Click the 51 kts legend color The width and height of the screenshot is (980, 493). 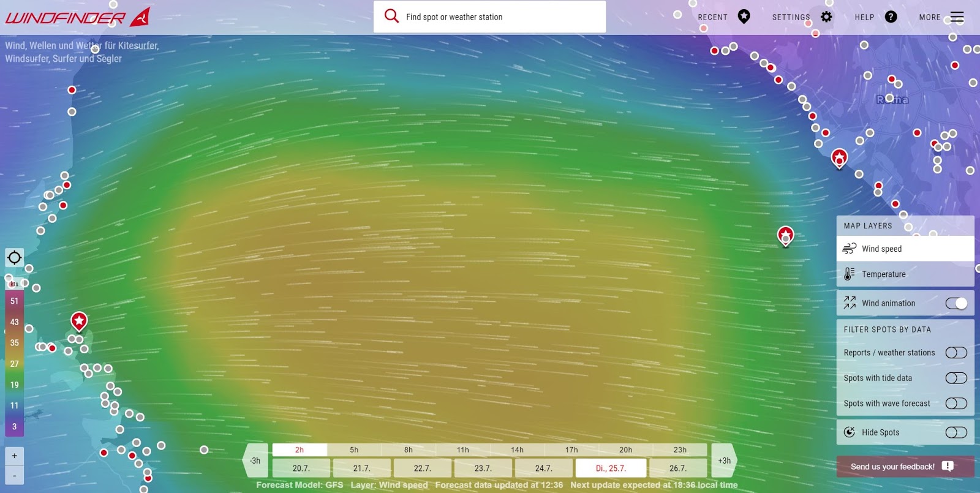coord(15,301)
